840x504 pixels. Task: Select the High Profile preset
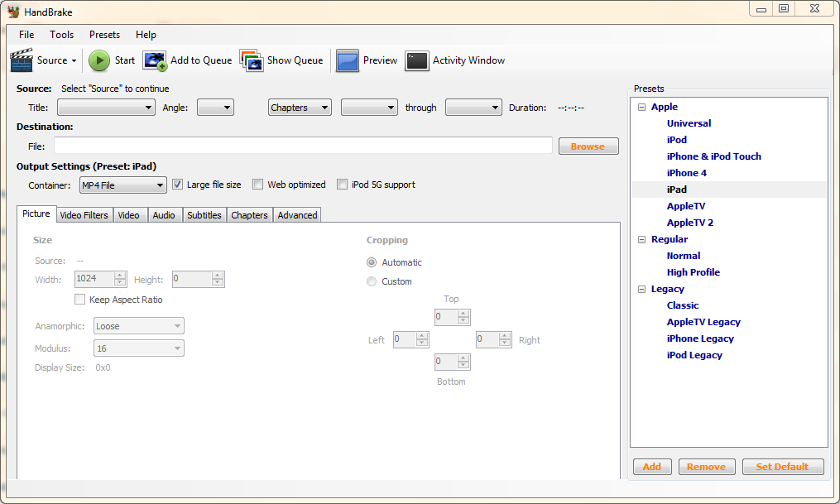click(x=694, y=272)
